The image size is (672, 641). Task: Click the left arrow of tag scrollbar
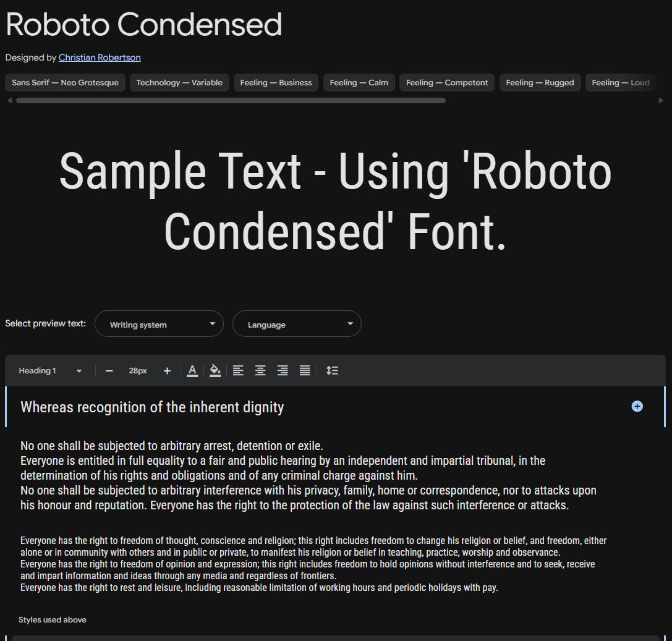click(x=9, y=101)
